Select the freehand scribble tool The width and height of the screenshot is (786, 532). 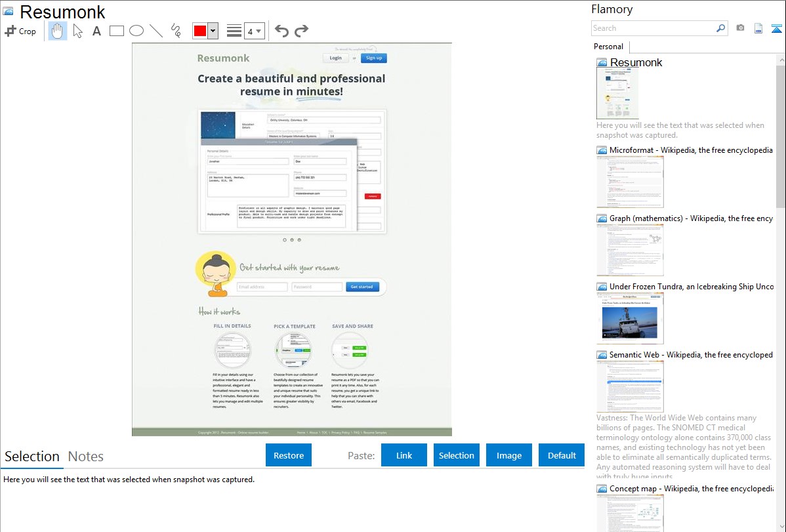coord(176,31)
